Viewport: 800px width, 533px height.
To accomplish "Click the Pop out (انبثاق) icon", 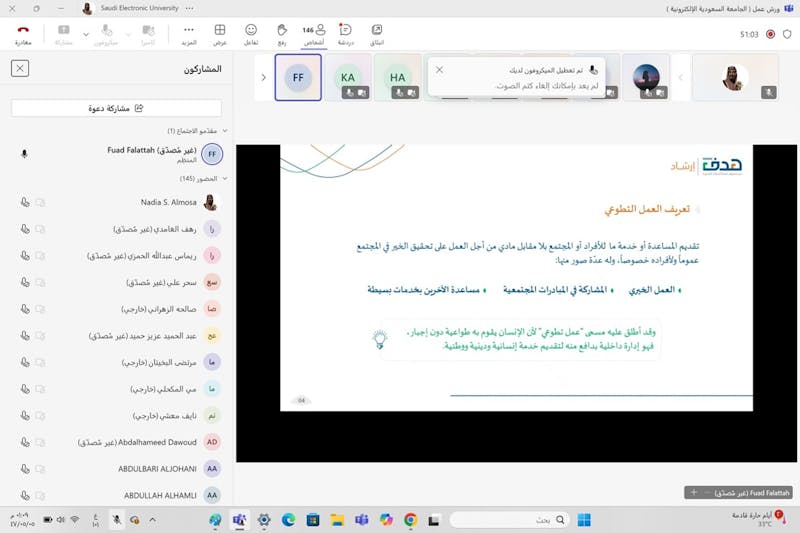I will tap(377, 35).
